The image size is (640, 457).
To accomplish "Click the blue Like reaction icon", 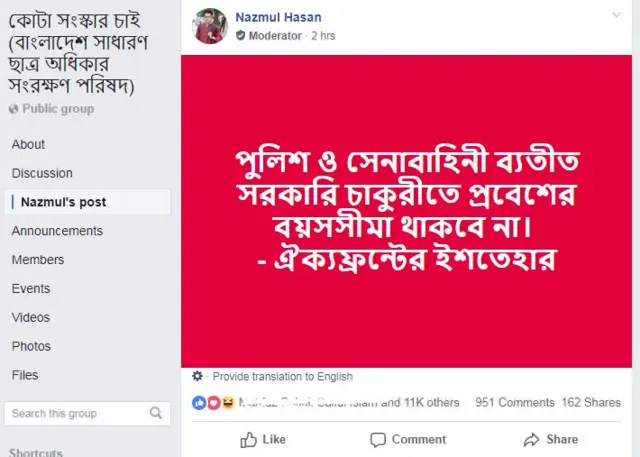I will click(x=199, y=402).
